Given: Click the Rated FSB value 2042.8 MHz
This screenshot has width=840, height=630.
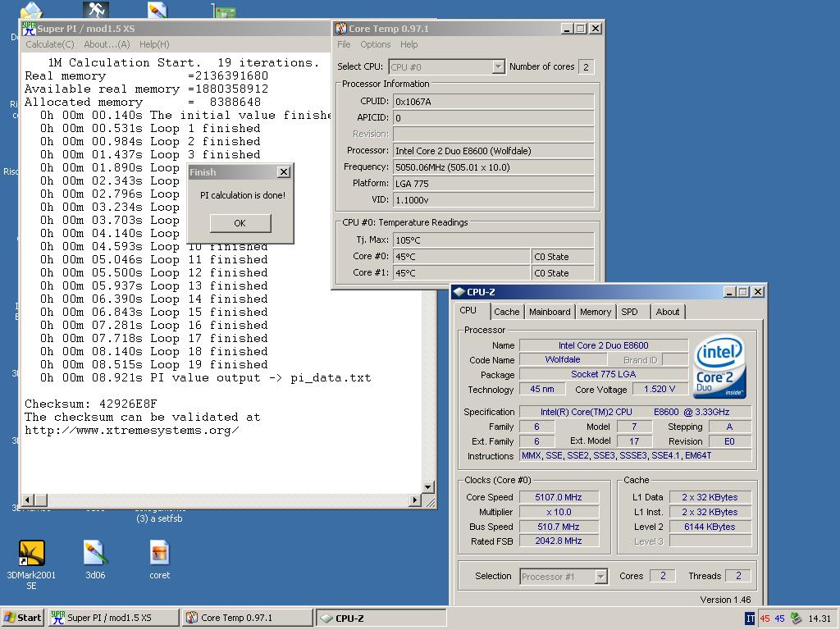Looking at the screenshot, I should pyautogui.click(x=558, y=541).
